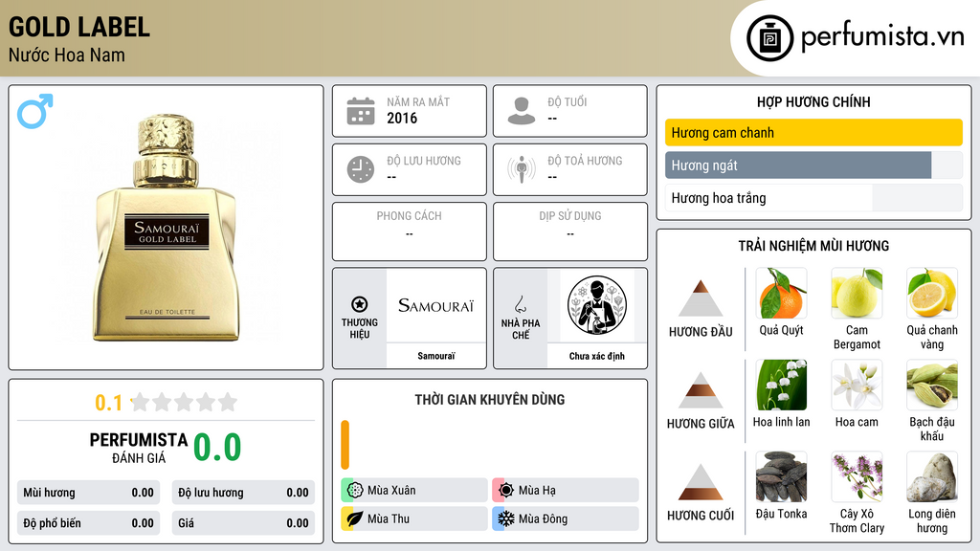Viewport: 980px width, 551px height.
Task: Click the nose icon for Nhà pha chế
Action: [520, 304]
